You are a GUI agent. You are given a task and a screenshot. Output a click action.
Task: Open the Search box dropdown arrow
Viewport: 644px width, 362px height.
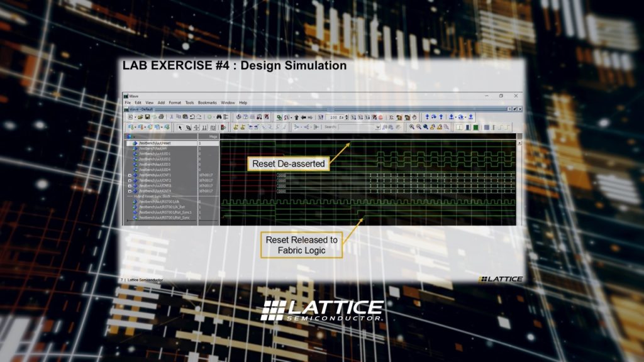pos(377,127)
